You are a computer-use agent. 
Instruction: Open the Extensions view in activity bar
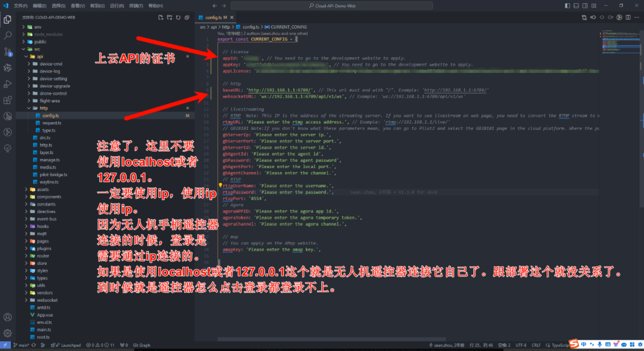tap(8, 100)
